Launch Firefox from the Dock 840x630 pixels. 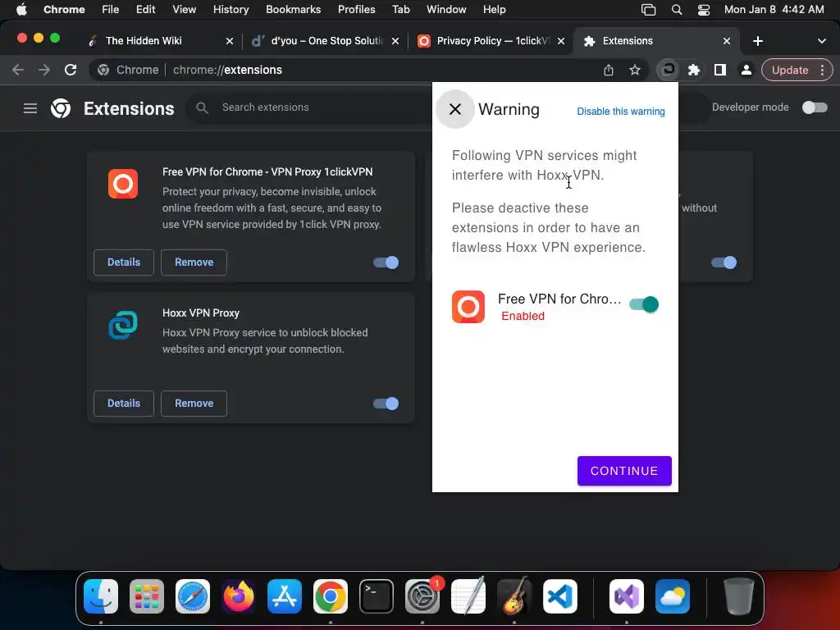239,596
